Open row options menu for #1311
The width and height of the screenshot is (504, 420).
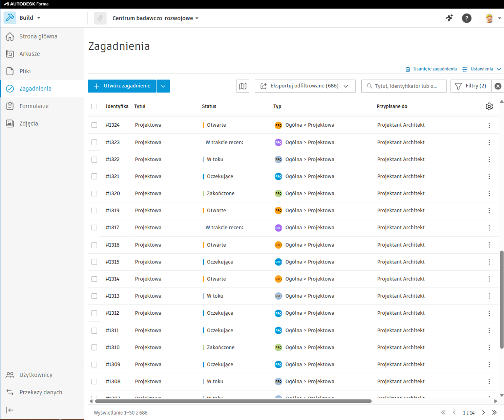pos(489,331)
